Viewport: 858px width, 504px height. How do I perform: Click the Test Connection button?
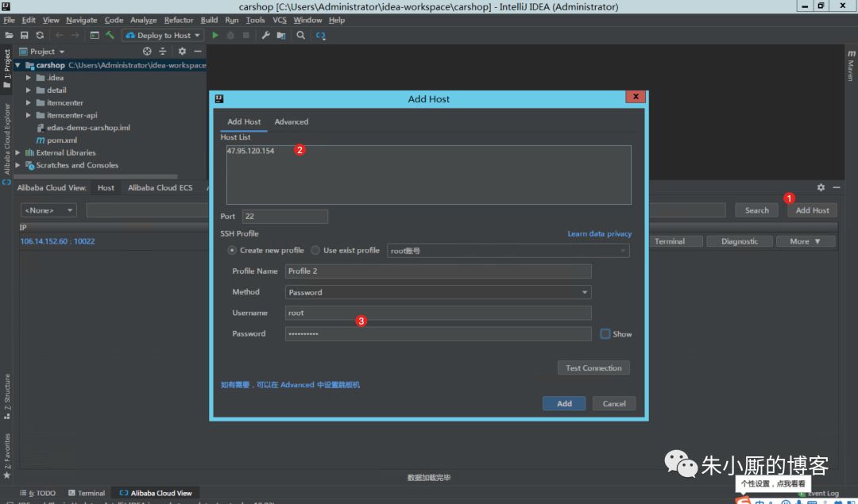tap(593, 368)
